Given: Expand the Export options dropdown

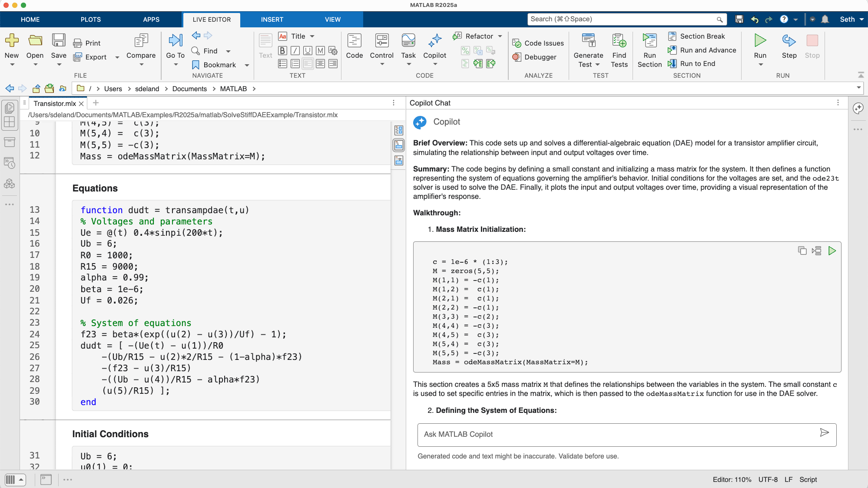Looking at the screenshot, I should coord(117,57).
